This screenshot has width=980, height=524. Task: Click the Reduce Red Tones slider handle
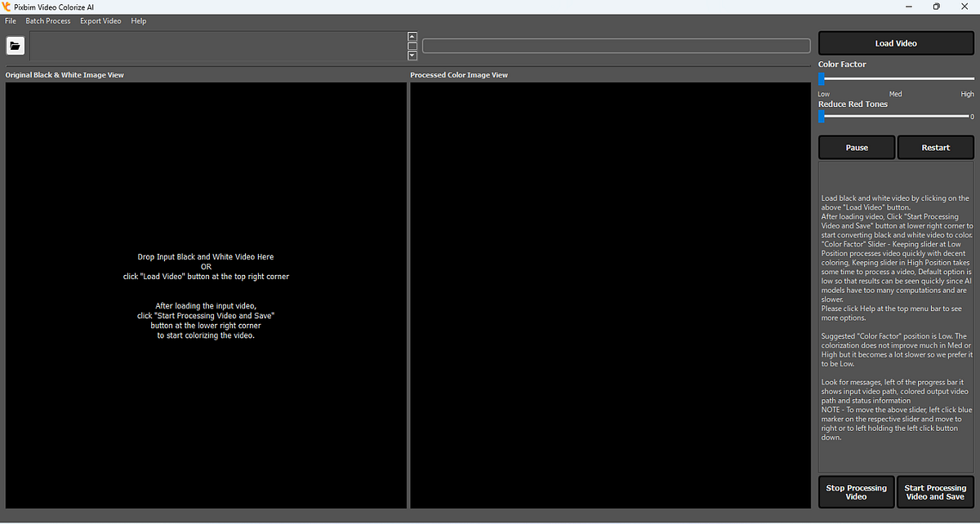click(822, 117)
